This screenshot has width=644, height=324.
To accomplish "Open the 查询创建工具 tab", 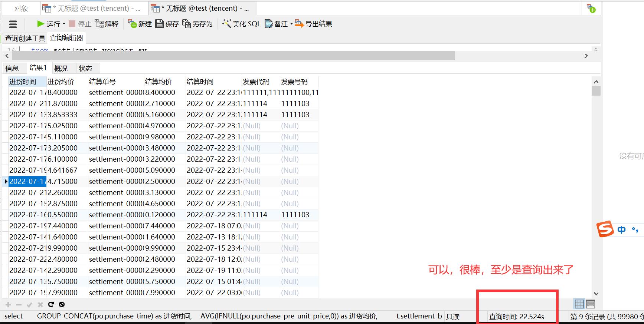I will (x=25, y=38).
